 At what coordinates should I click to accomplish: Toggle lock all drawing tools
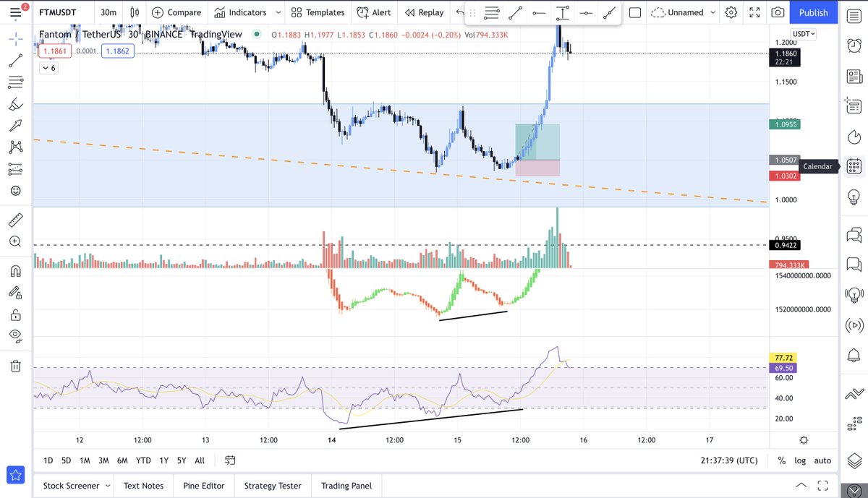[x=15, y=315]
